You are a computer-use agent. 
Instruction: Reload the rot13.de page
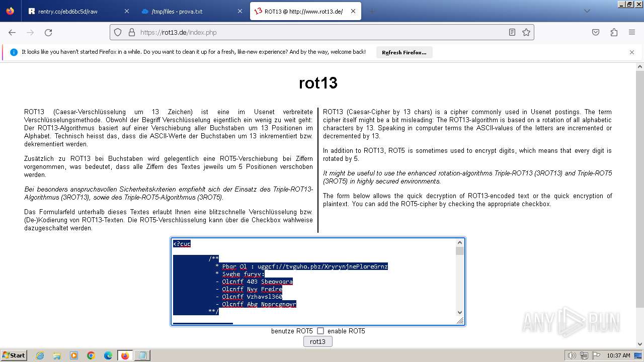pos(48,32)
